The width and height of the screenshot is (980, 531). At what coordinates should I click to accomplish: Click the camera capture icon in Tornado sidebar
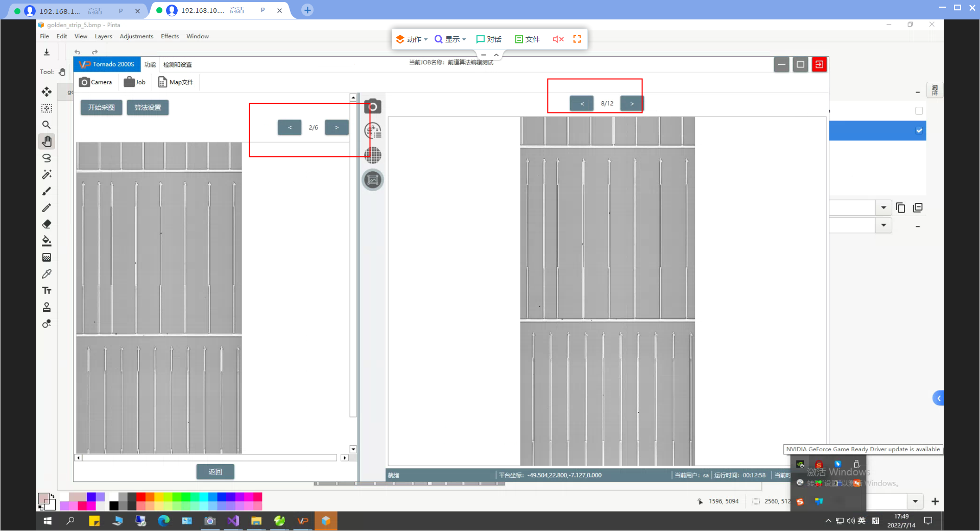pyautogui.click(x=373, y=106)
